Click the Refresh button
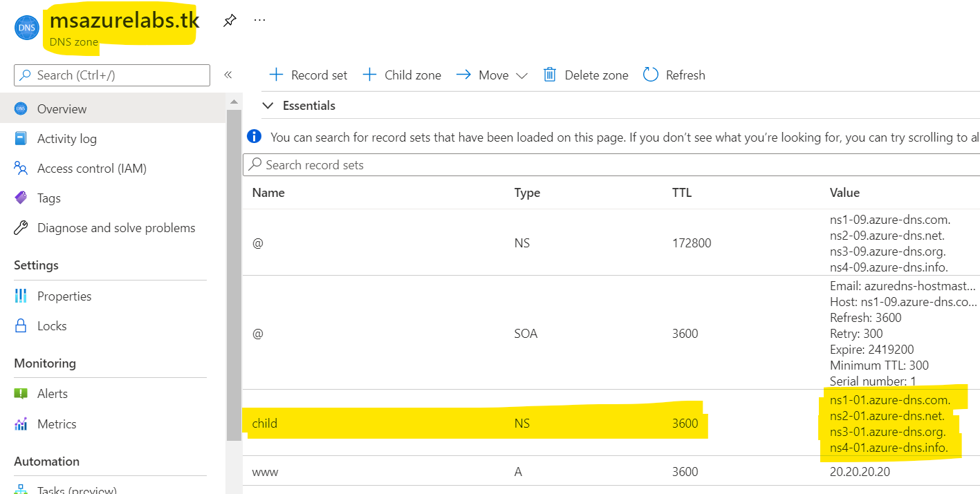 point(674,75)
